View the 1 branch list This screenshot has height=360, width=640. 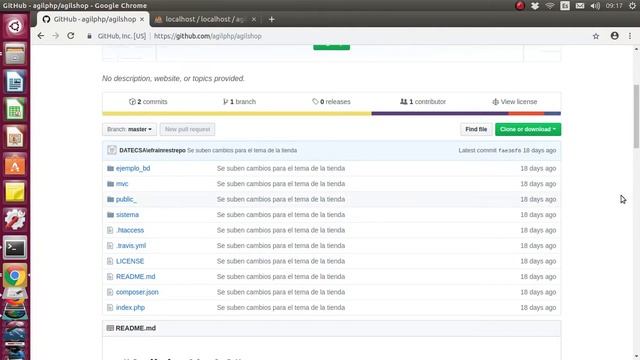239,102
